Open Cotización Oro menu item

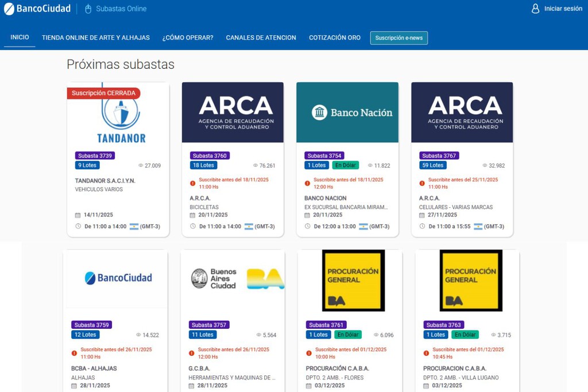[335, 37]
